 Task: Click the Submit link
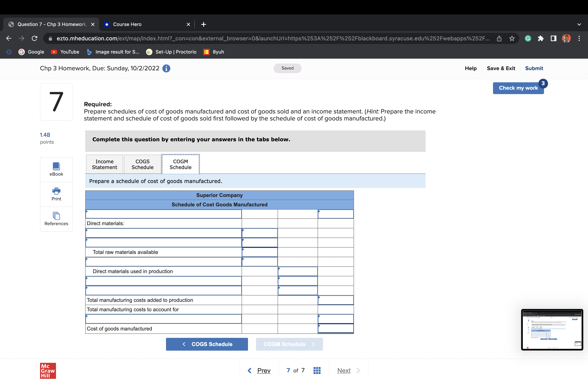(534, 68)
